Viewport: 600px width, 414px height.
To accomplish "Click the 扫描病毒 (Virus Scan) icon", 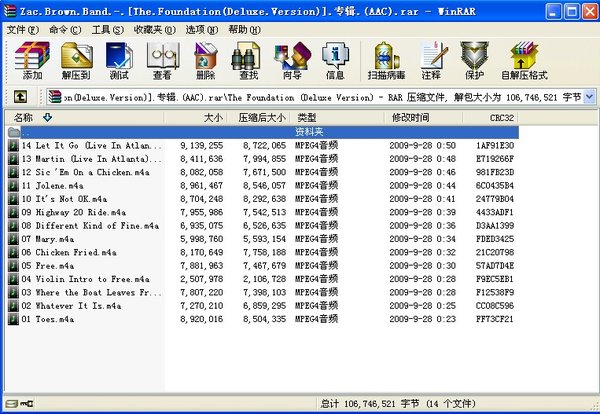I will pos(386,61).
